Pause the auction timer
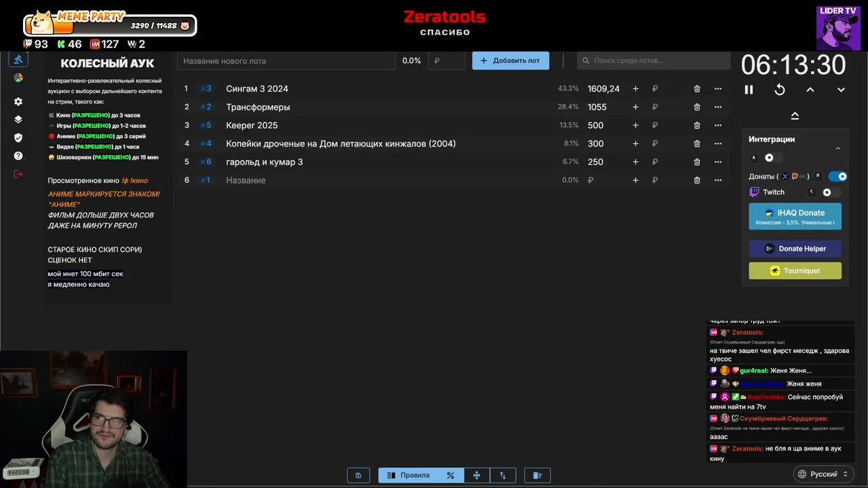868x488 pixels. click(749, 89)
